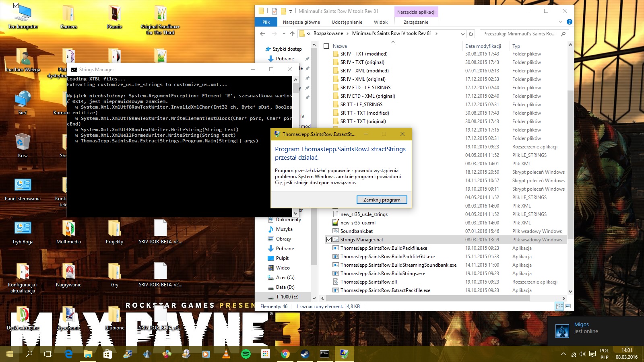
Task: Open the Plik ribbon tab
Action: [266, 22]
